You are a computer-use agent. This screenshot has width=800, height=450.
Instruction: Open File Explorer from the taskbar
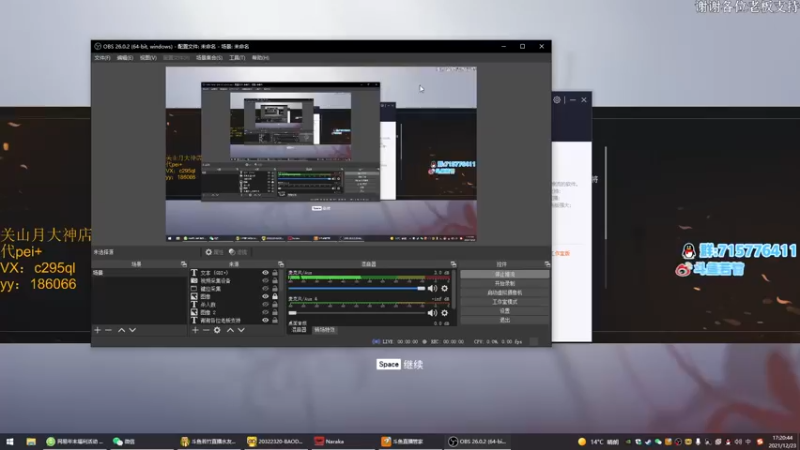point(31,441)
